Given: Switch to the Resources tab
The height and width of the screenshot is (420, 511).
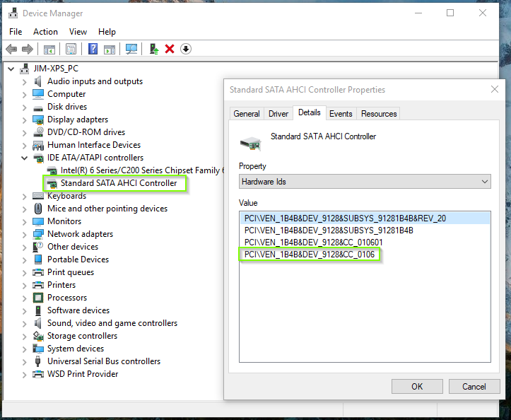Looking at the screenshot, I should pyautogui.click(x=379, y=114).
